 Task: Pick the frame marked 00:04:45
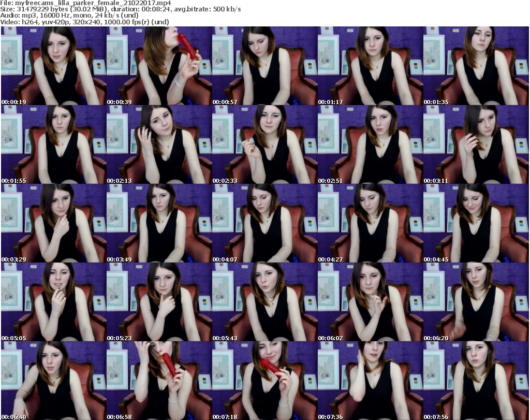tap(476, 223)
